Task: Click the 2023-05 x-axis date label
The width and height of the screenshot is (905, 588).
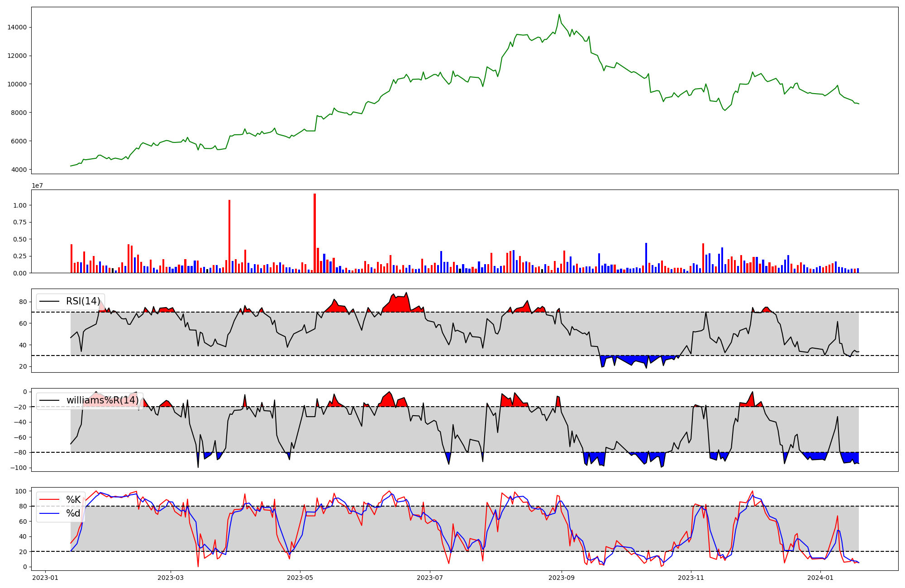Action: 300,578
